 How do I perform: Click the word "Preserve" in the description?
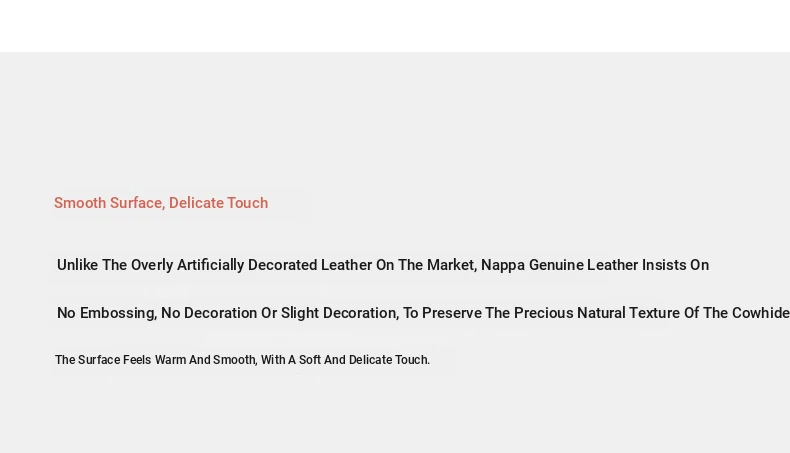(451, 313)
